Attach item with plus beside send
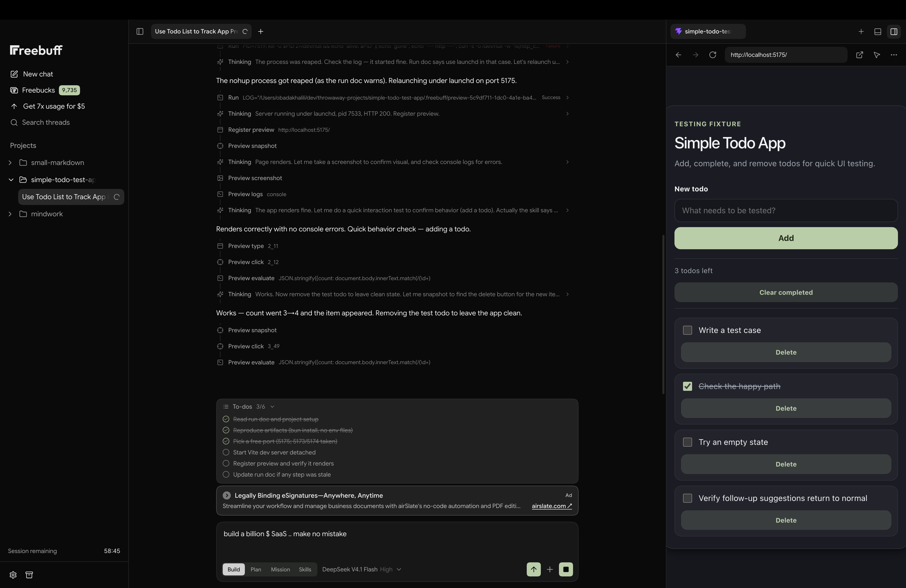 coord(550,569)
